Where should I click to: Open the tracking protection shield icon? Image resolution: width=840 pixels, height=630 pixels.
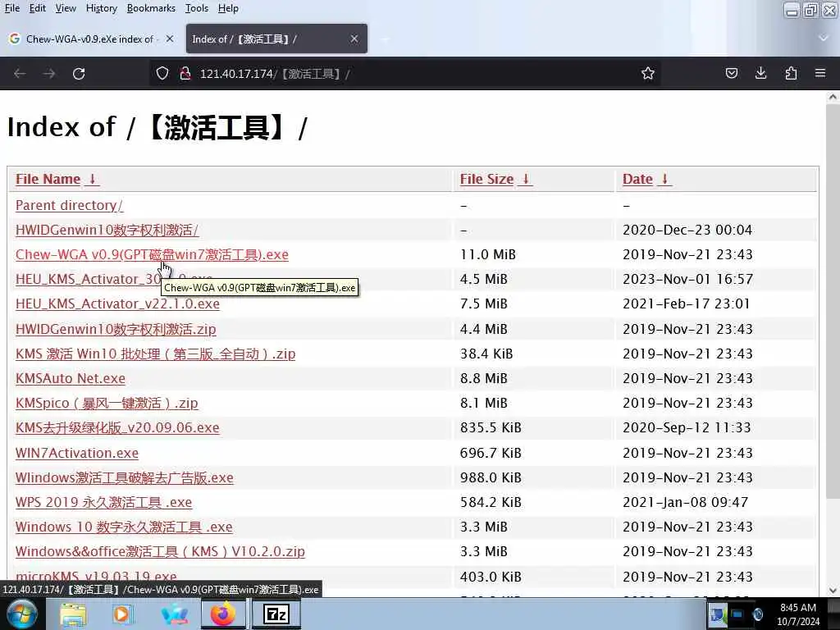tap(162, 73)
